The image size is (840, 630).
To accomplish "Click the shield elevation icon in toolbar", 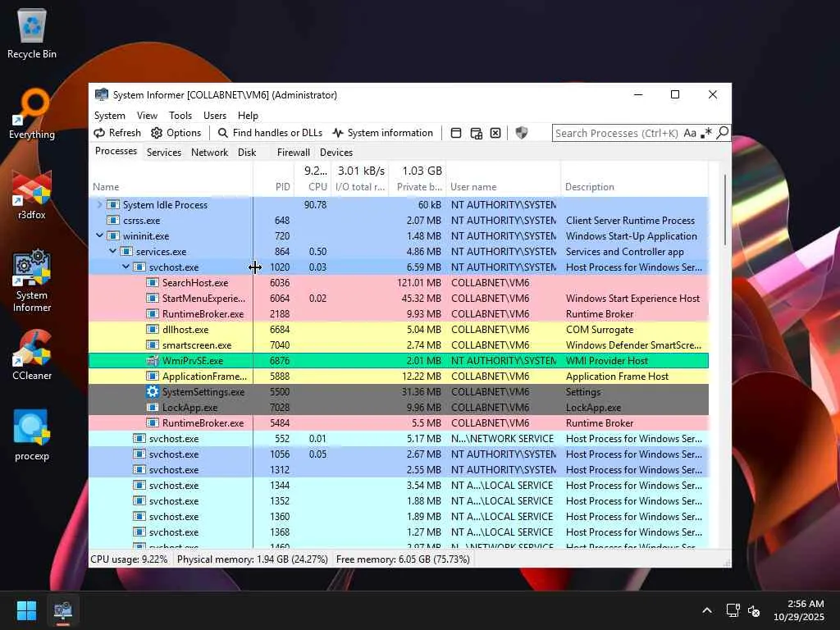I will point(521,133).
